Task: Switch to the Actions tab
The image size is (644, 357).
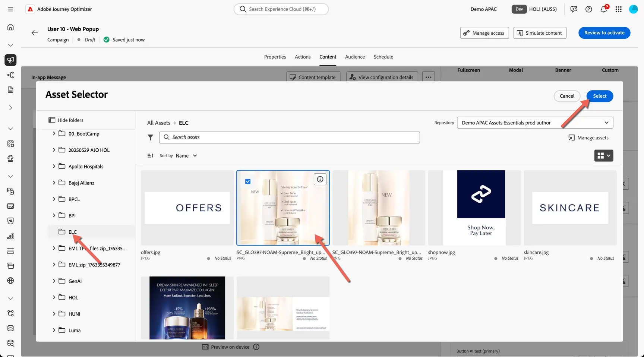Action: click(x=303, y=57)
